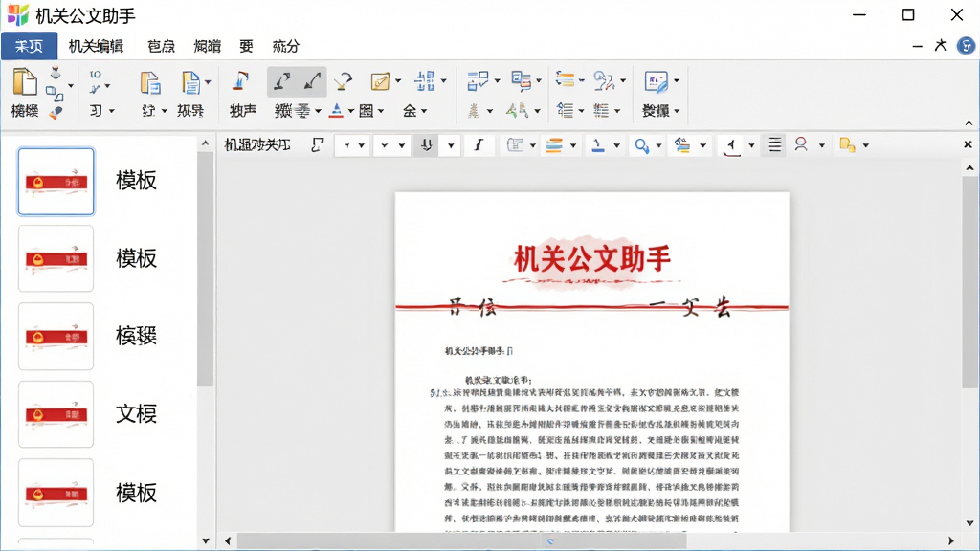Open the dropdown arrow beside the checklist icon

(x=497, y=80)
